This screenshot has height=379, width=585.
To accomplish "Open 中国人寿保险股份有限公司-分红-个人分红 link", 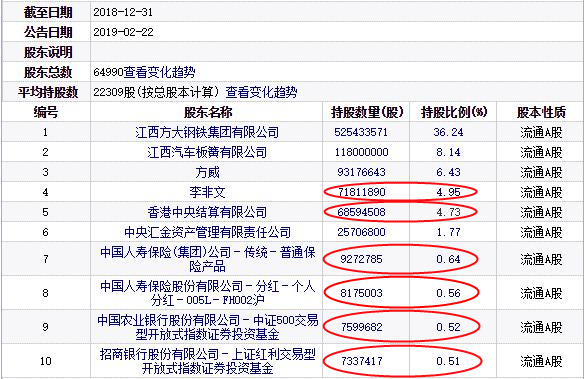I will 207,293.
